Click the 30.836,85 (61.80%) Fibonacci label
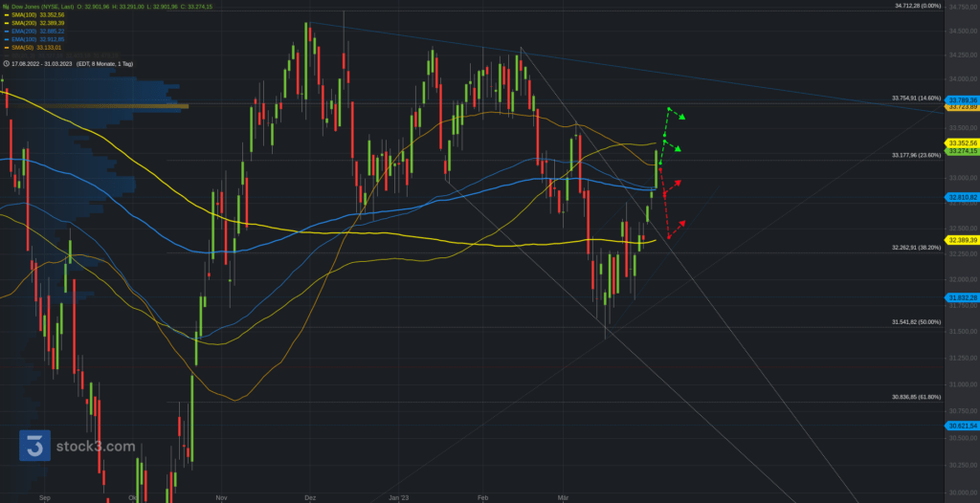The image size is (980, 503). coord(916,397)
